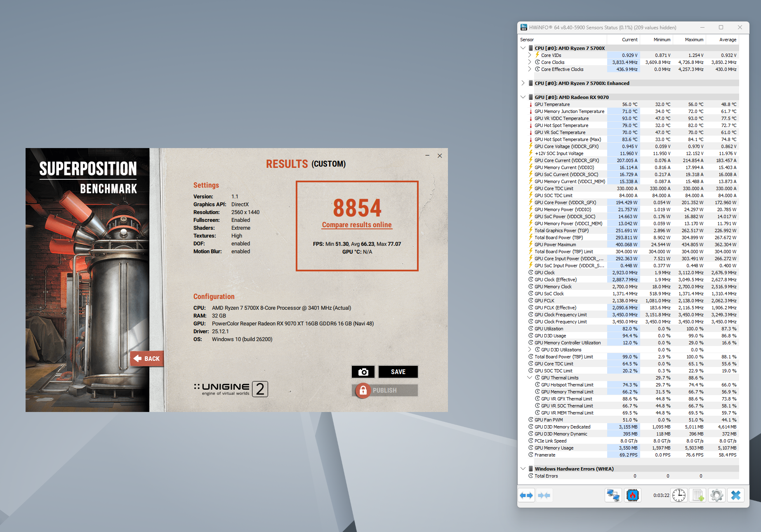This screenshot has height=532, width=761.
Task: Click the Sensor column header
Action: click(x=562, y=40)
